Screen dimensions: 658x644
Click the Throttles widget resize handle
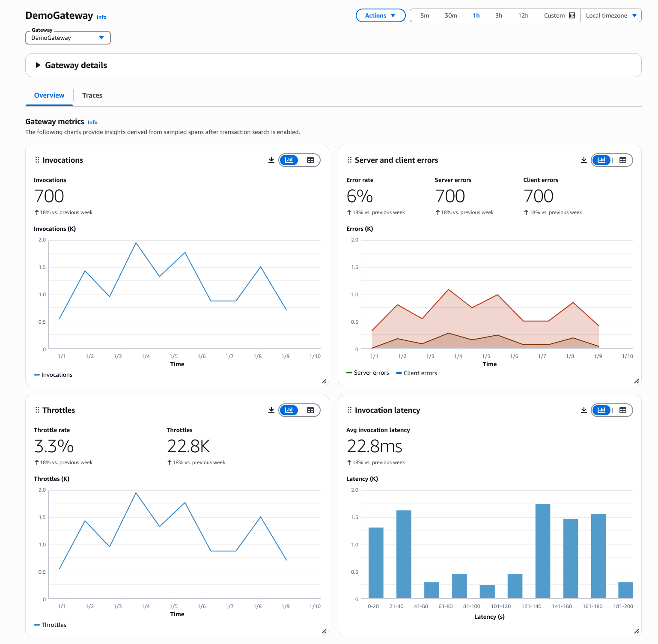[324, 631]
